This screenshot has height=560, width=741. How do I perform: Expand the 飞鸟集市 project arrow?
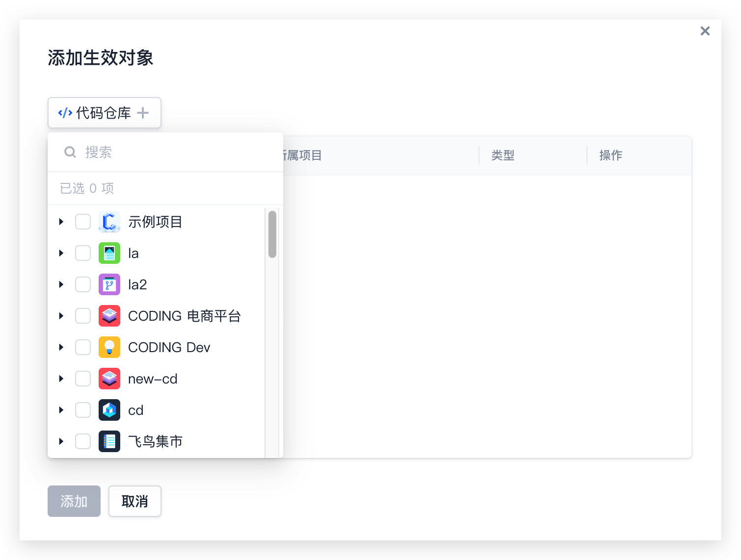pos(61,441)
